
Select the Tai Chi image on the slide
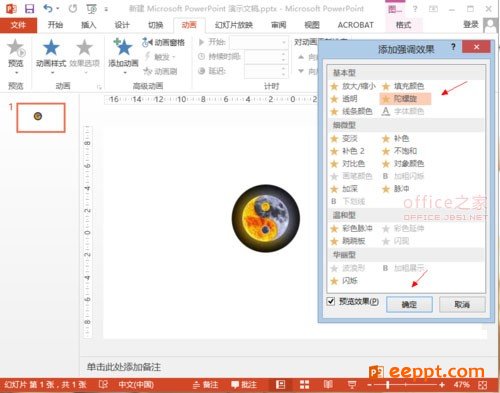pyautogui.click(x=266, y=218)
